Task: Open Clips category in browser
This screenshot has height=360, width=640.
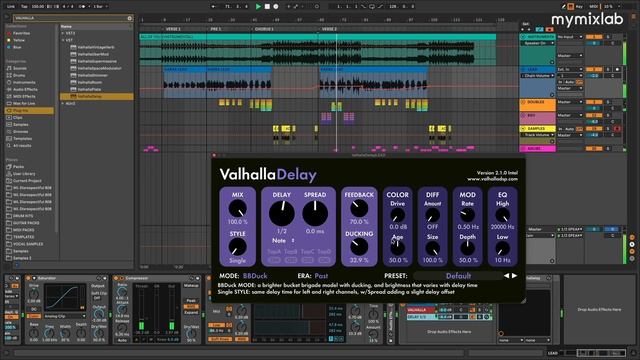Action: 18,118
